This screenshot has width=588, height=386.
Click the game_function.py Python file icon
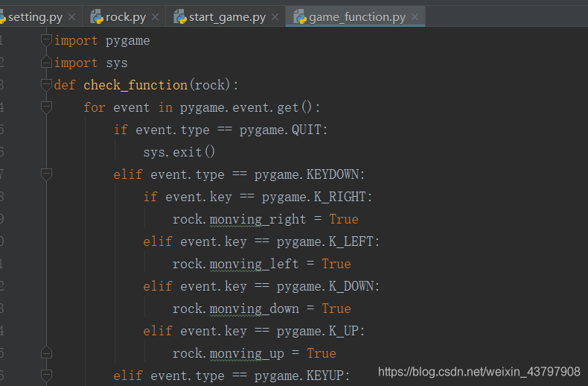(x=300, y=17)
